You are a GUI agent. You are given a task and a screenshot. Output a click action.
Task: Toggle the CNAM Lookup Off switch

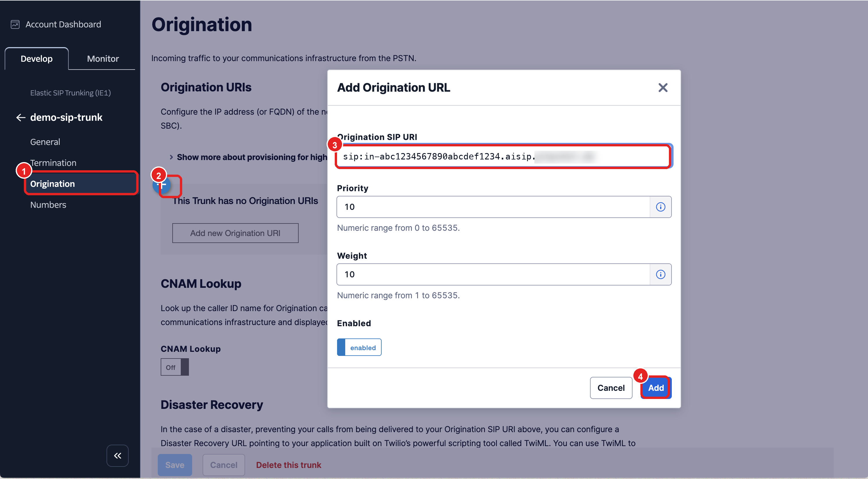point(175,367)
